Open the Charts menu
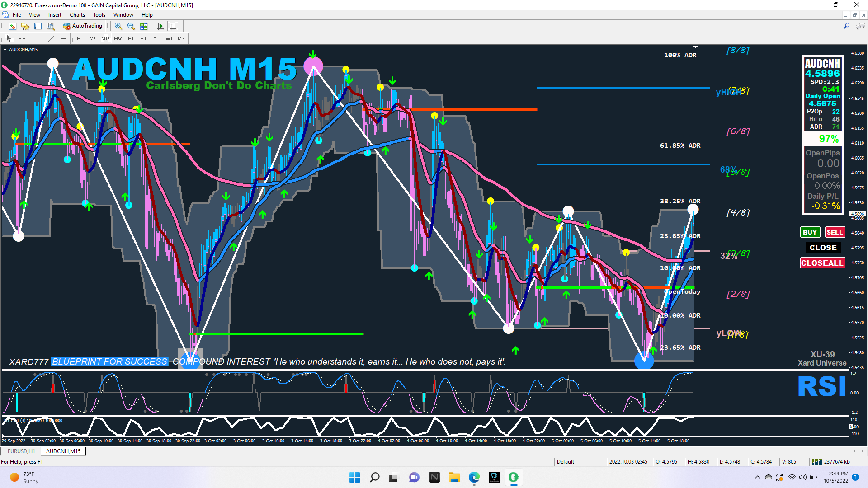868x488 pixels. [x=77, y=15]
